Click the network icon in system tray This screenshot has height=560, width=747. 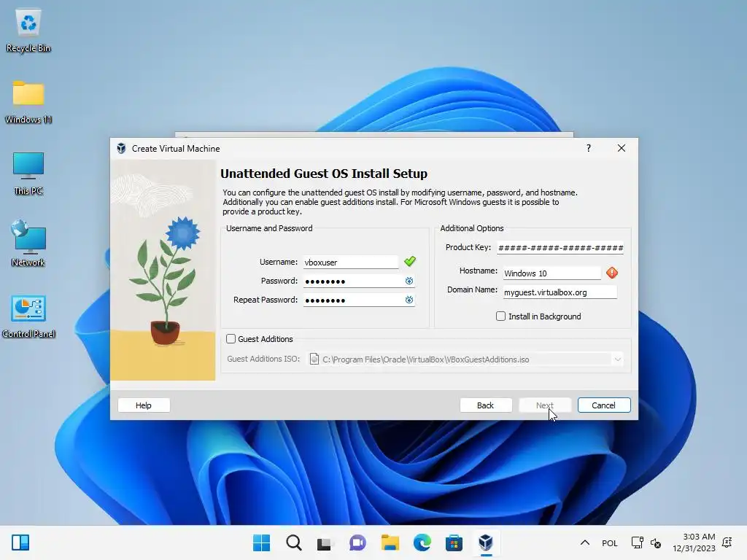(x=637, y=542)
